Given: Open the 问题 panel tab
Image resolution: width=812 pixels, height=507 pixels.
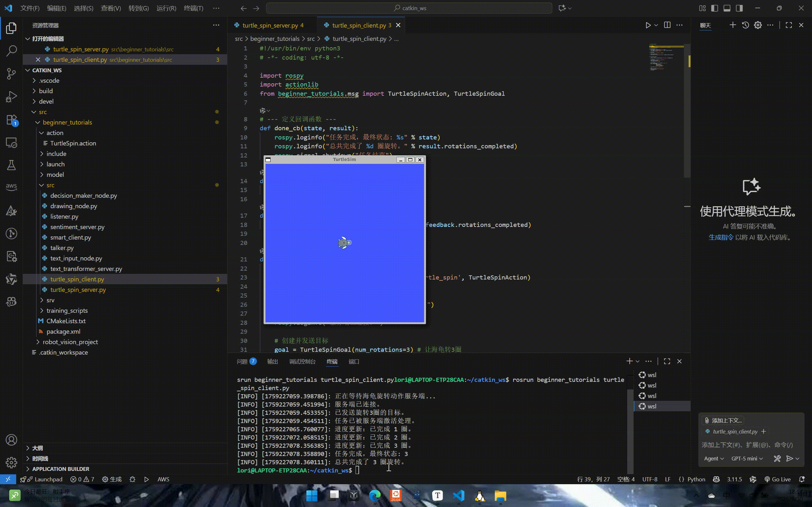Looking at the screenshot, I should click(x=247, y=361).
